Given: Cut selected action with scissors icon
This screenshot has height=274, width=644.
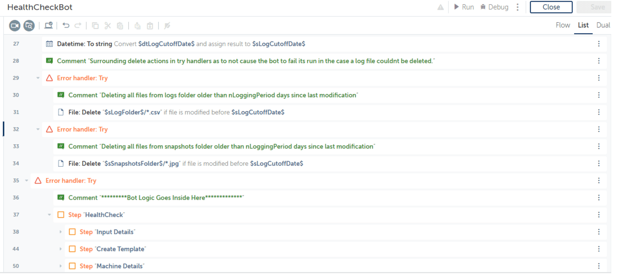Looking at the screenshot, I should click(108, 25).
